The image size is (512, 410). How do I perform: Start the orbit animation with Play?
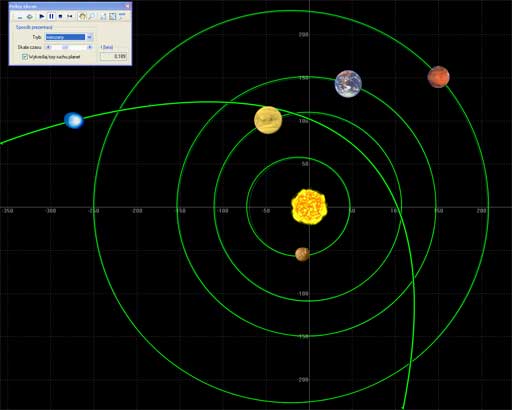[42, 16]
